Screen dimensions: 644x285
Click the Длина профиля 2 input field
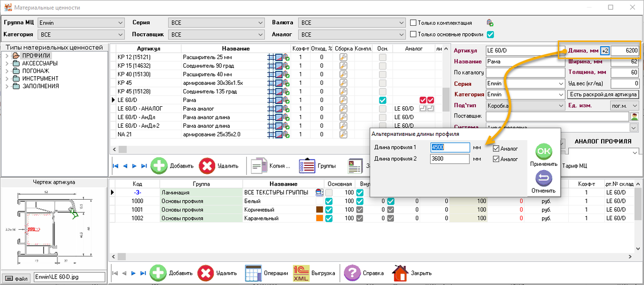pos(450,159)
